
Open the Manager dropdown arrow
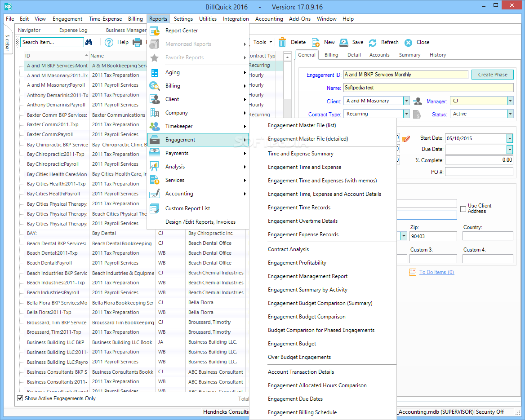pyautogui.click(x=510, y=101)
